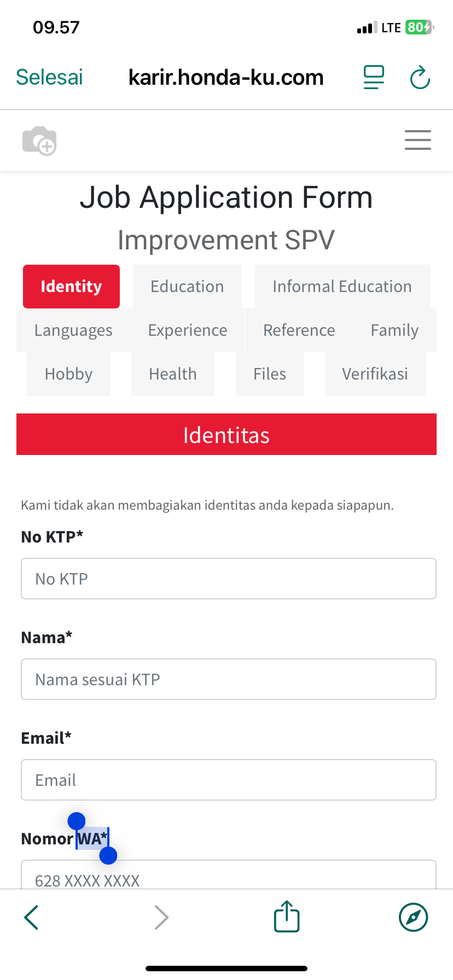Screen dimensions: 453x980
Task: Reload the page with refresh icon
Action: pyautogui.click(x=420, y=78)
